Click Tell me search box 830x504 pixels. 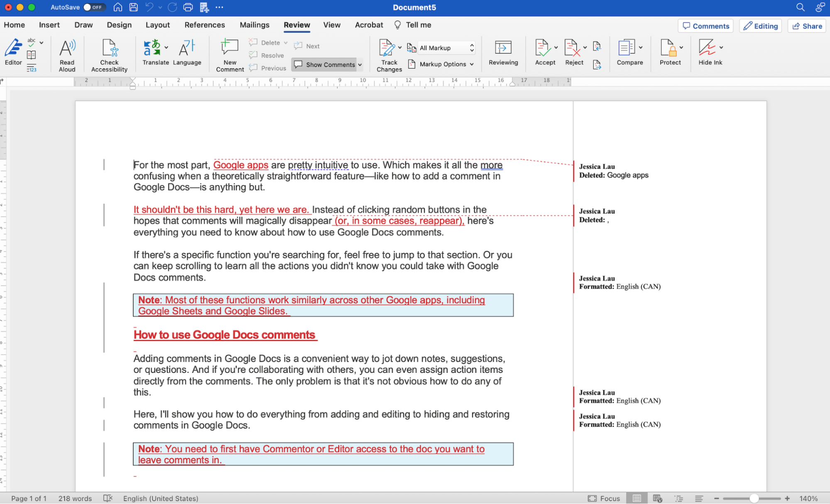pos(413,25)
